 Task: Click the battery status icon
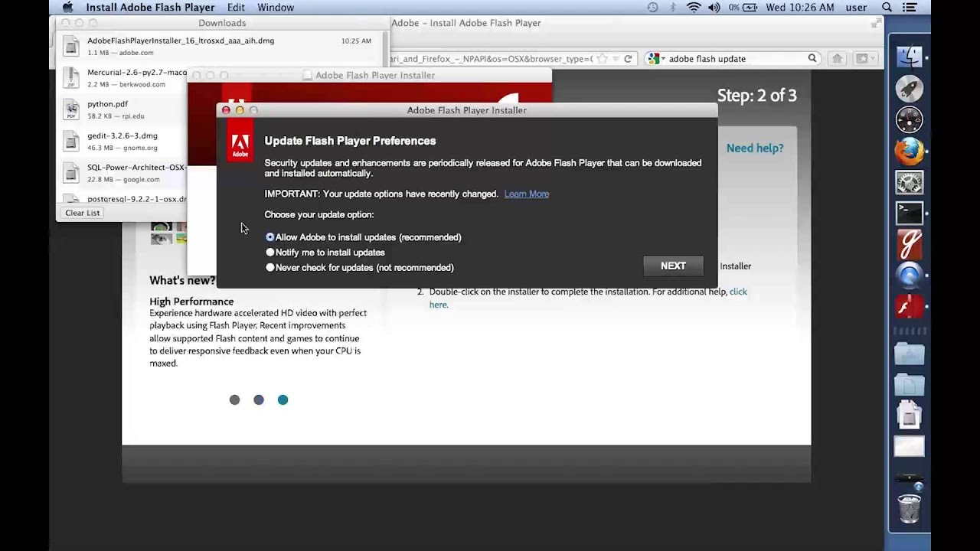coord(749,8)
